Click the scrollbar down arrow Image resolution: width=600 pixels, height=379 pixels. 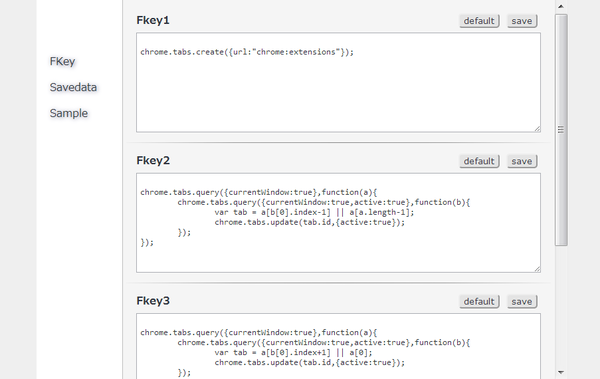tap(561, 372)
